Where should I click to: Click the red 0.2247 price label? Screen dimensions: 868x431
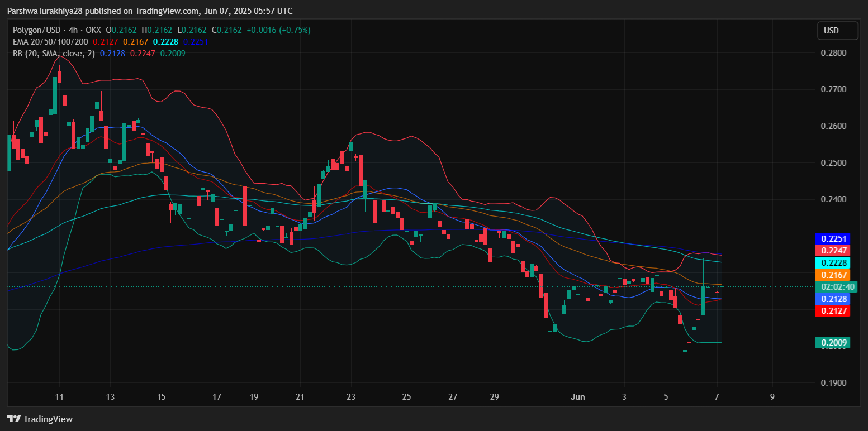pos(832,251)
